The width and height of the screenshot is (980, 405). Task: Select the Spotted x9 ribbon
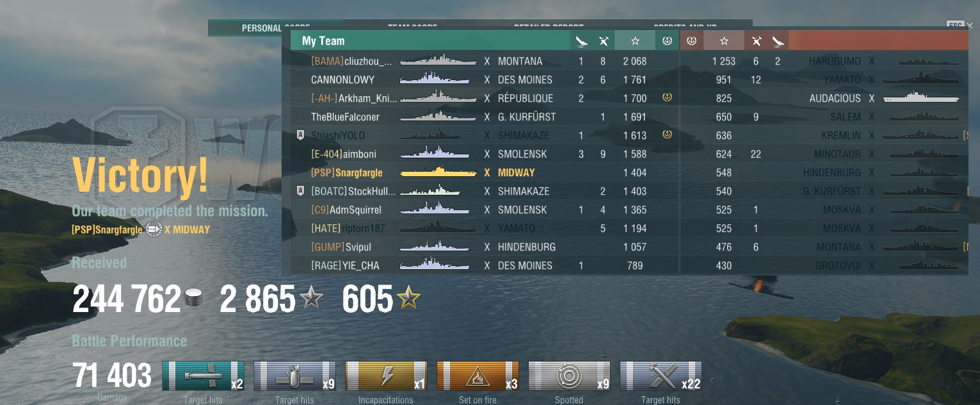(x=570, y=376)
